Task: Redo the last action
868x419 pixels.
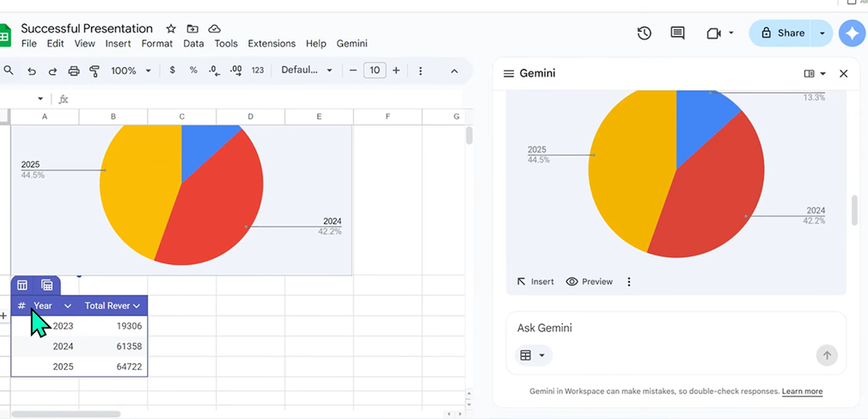Action: 52,71
